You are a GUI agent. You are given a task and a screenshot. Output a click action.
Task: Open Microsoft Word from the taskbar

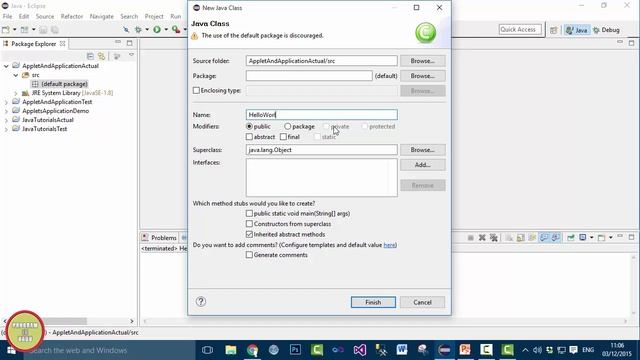coord(402,350)
